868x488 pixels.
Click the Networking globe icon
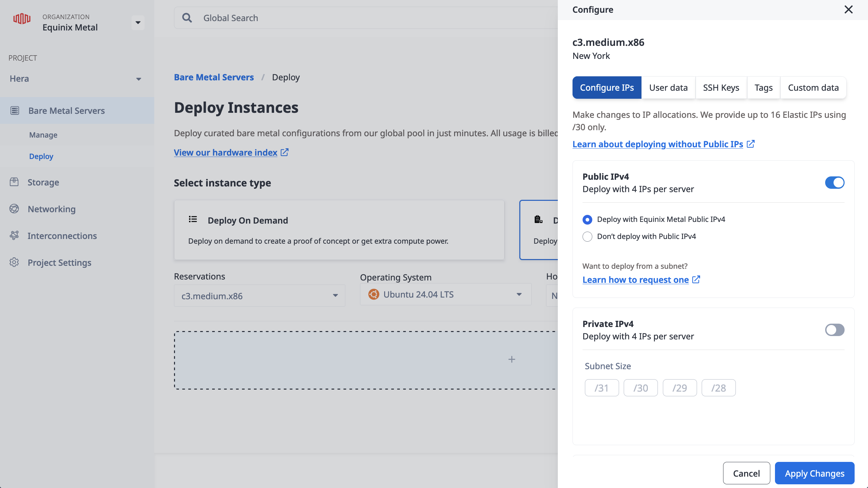pos(14,209)
